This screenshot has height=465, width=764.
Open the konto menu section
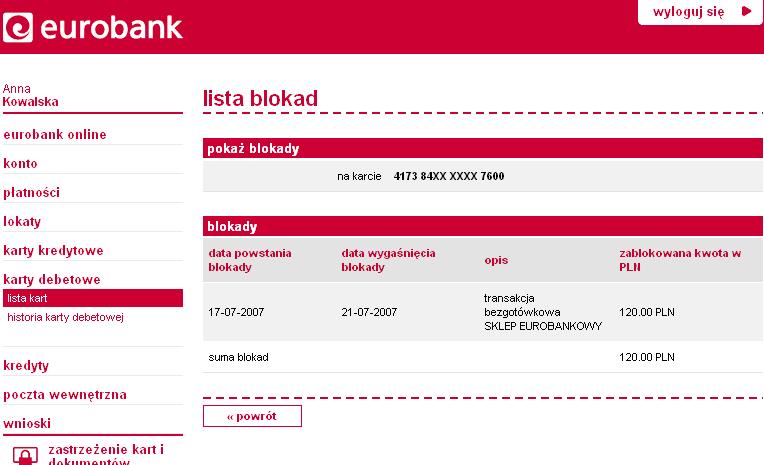(x=20, y=163)
